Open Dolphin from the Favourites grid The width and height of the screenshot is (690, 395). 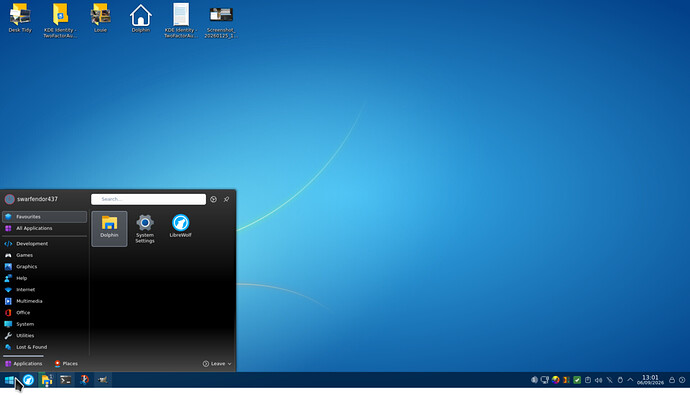click(x=109, y=228)
